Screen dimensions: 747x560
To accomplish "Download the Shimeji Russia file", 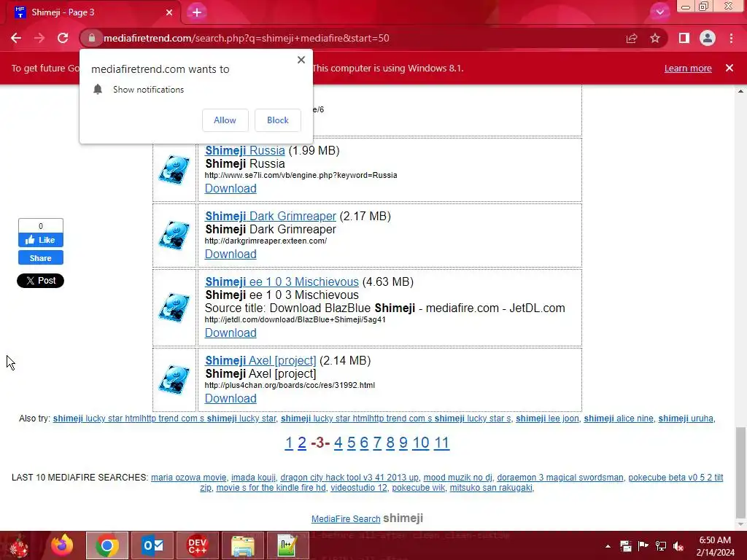I will 231,189.
